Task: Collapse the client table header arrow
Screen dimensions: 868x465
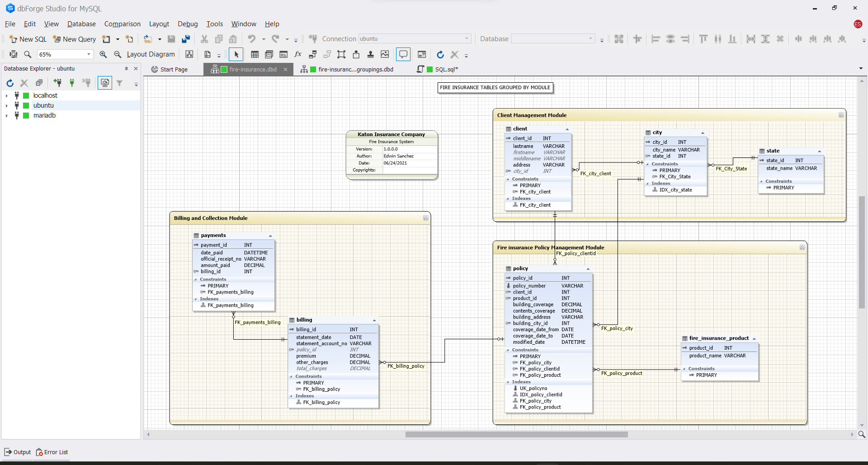Action: point(567,129)
